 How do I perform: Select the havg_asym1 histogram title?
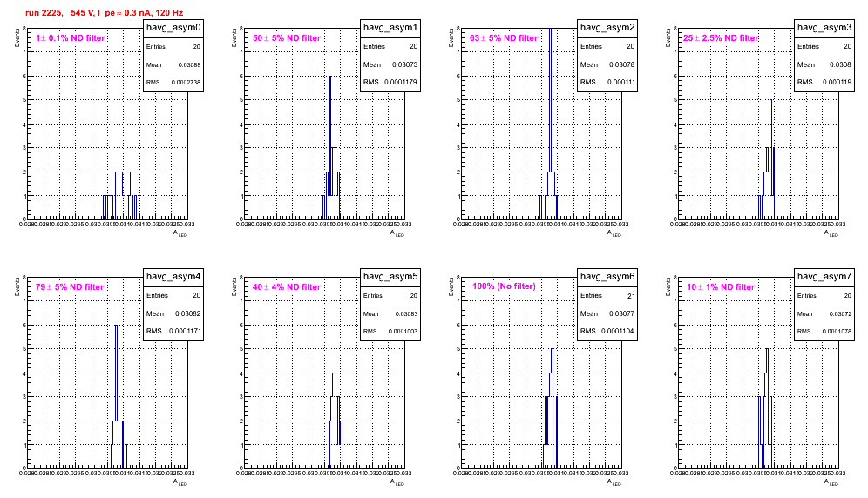coord(390,27)
